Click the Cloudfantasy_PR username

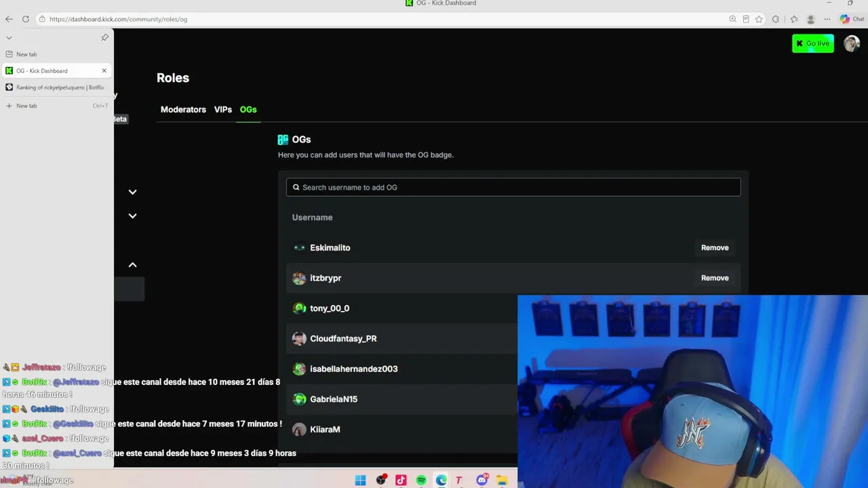(343, 338)
